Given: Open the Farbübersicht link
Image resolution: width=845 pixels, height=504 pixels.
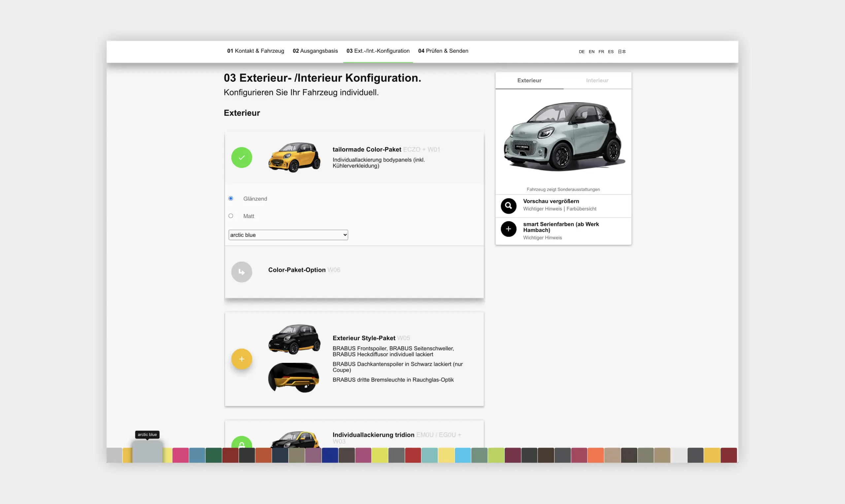Looking at the screenshot, I should coord(581,209).
